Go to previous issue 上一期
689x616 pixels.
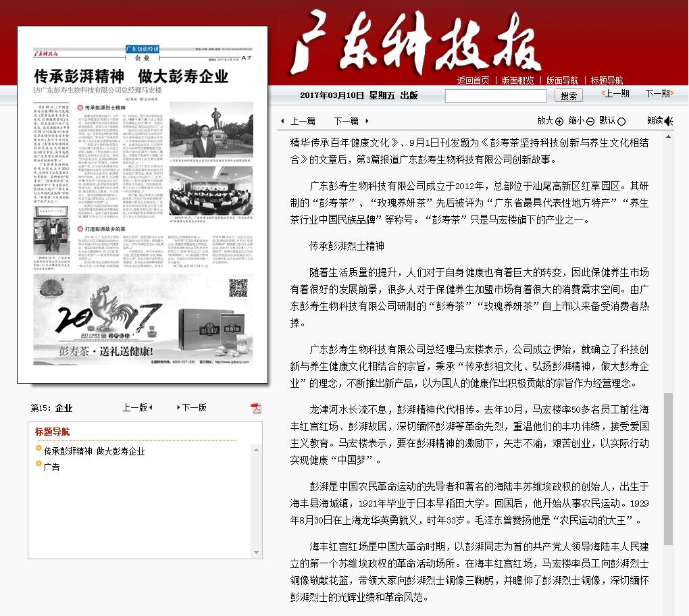coord(615,94)
